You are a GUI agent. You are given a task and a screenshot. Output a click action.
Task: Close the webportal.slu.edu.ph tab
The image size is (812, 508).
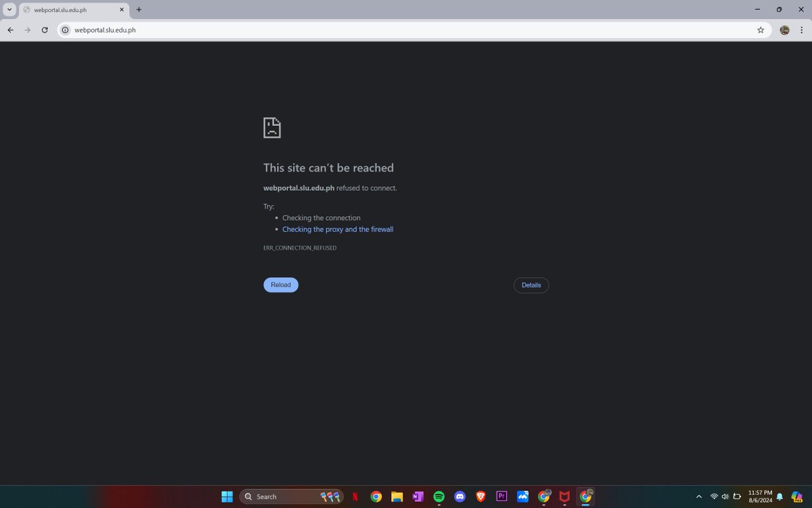[x=122, y=10]
